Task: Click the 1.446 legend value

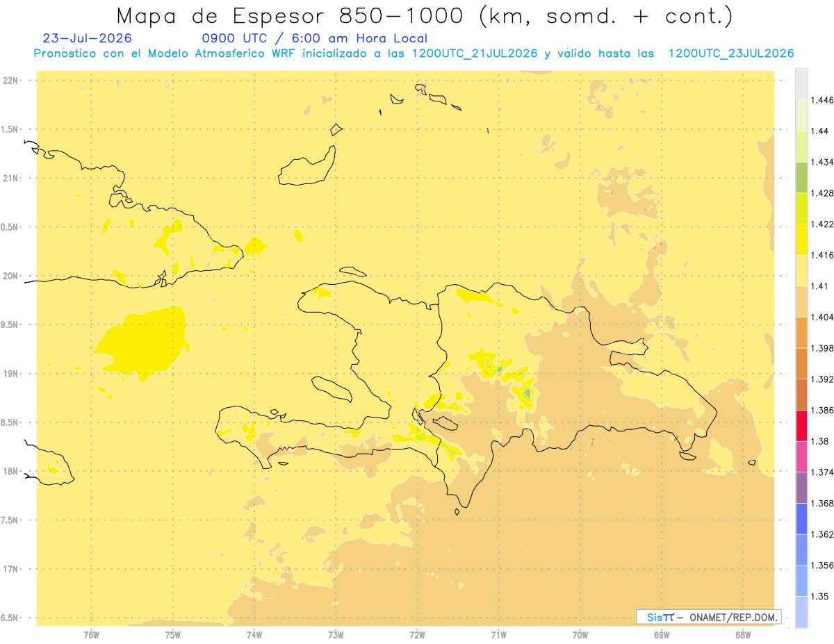Action: pyautogui.click(x=821, y=100)
